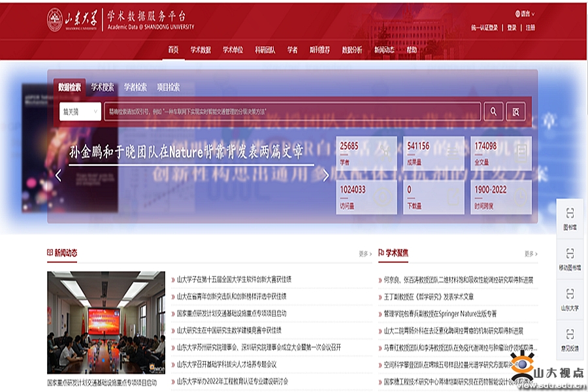Viewport: 588px width, 392px height.
Task: Open the 意见反馈 feedback shortcut
Action: coord(570,340)
